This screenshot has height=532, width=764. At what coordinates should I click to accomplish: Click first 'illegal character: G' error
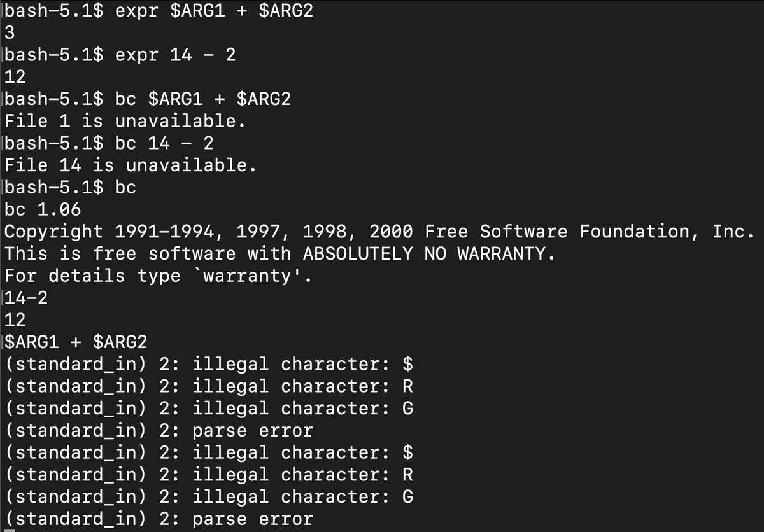(x=209, y=409)
